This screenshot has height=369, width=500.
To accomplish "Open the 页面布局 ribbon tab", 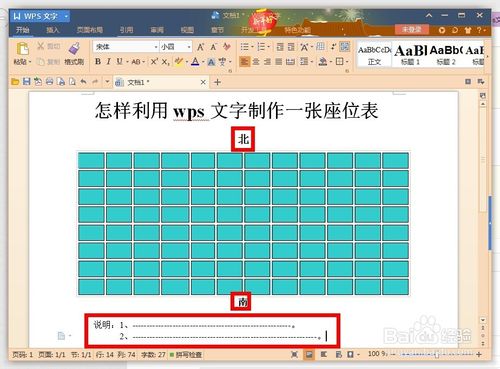I will pyautogui.click(x=90, y=30).
